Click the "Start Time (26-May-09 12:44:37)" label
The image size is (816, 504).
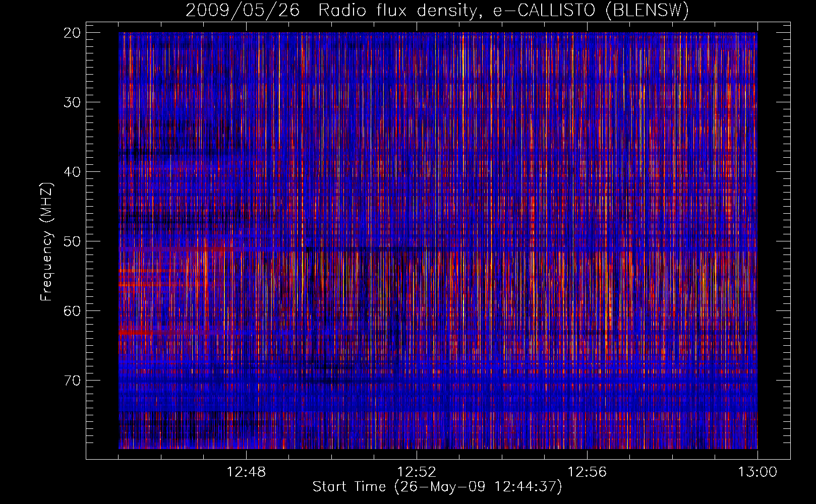click(437, 487)
